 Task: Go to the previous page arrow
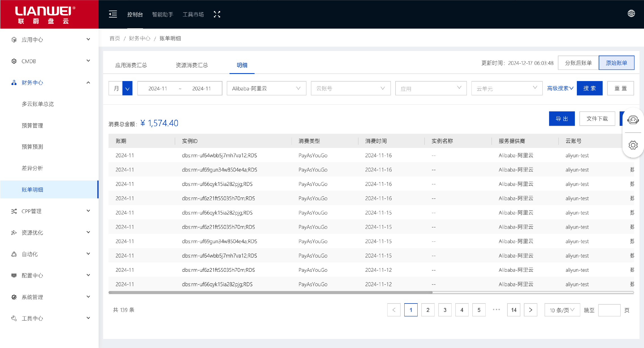[x=394, y=310]
